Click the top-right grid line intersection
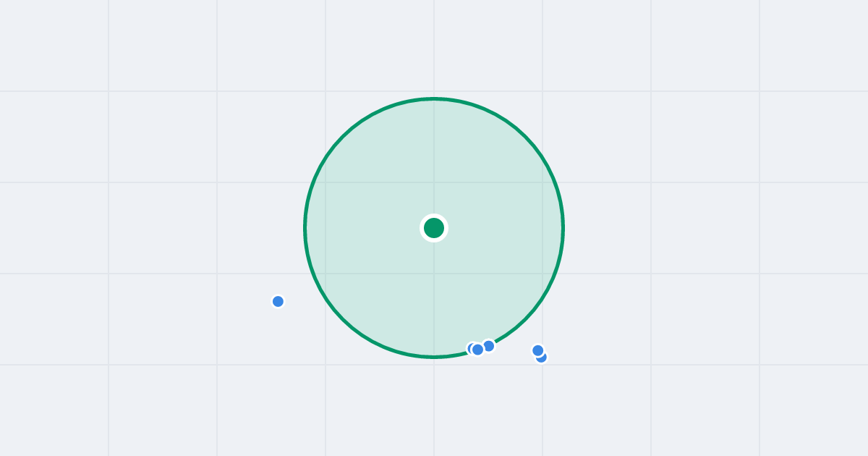Viewport: 868px width, 456px height. click(x=759, y=91)
